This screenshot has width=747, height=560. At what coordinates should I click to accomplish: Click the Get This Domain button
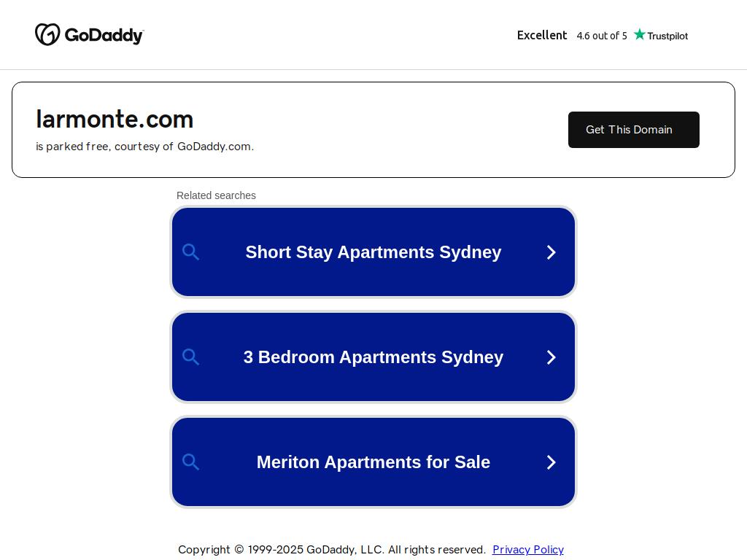point(634,130)
